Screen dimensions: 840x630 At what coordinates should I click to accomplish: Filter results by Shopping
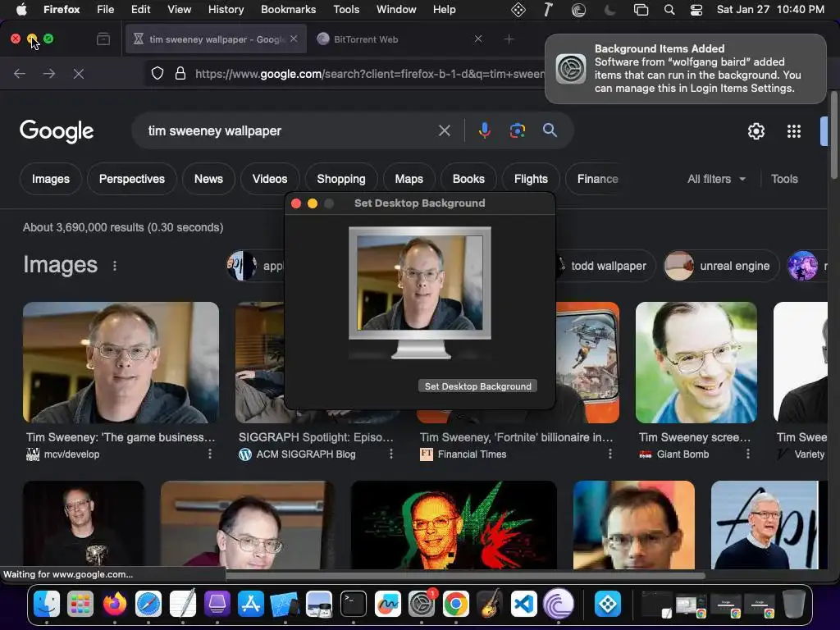pyautogui.click(x=340, y=179)
